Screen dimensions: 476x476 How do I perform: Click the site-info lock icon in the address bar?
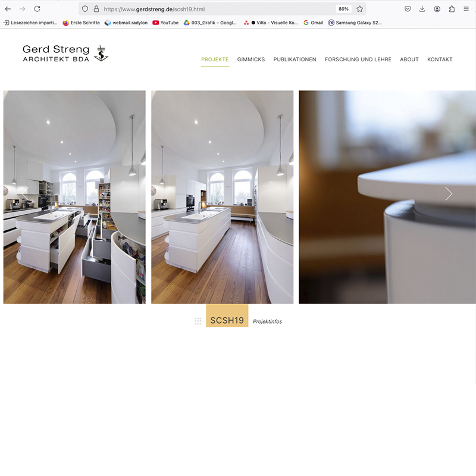pyautogui.click(x=96, y=9)
